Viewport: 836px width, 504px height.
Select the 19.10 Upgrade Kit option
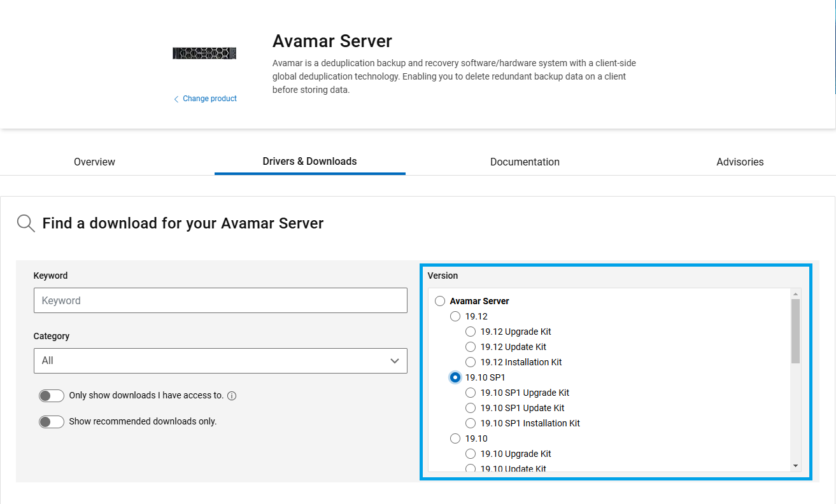coord(471,453)
